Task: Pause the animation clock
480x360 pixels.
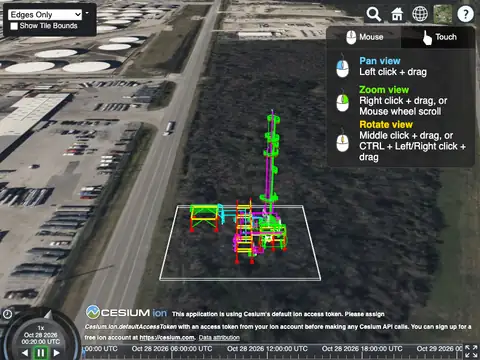Action: (x=41, y=353)
